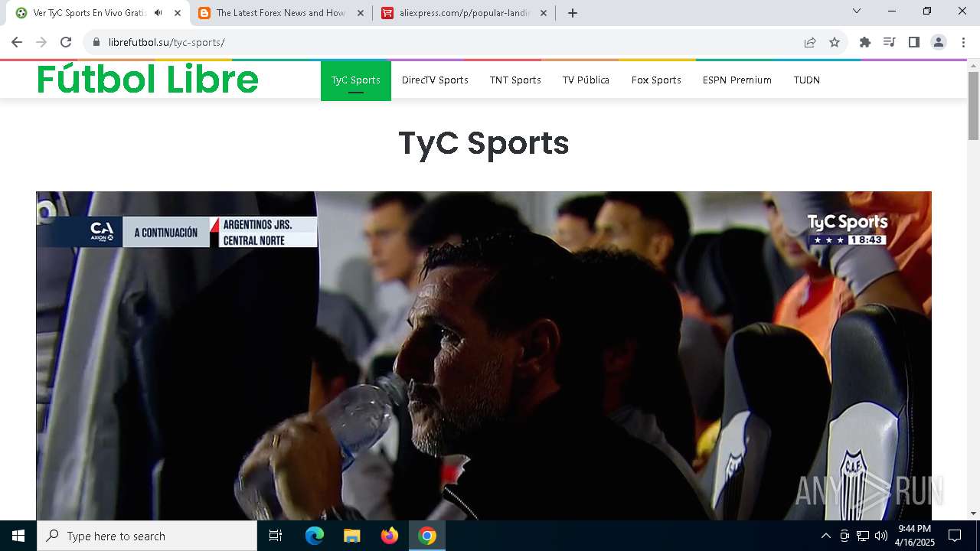980x551 pixels.
Task: Select TyC Sports in site menu
Action: (x=356, y=80)
